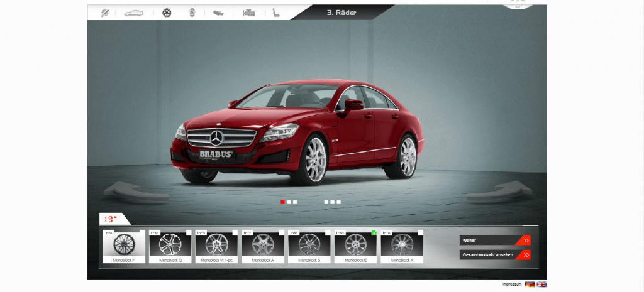The height and width of the screenshot is (292, 644).
Task: Check the Monoblock Q checkbox
Action: click(x=189, y=232)
